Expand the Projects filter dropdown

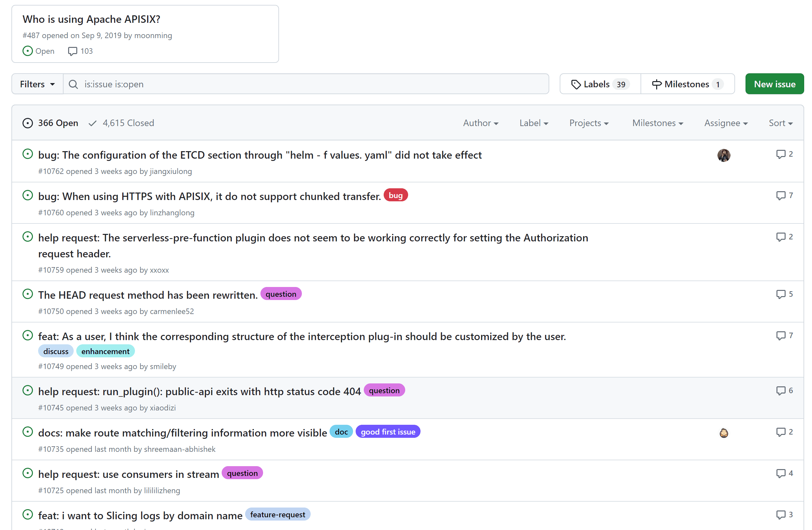589,123
